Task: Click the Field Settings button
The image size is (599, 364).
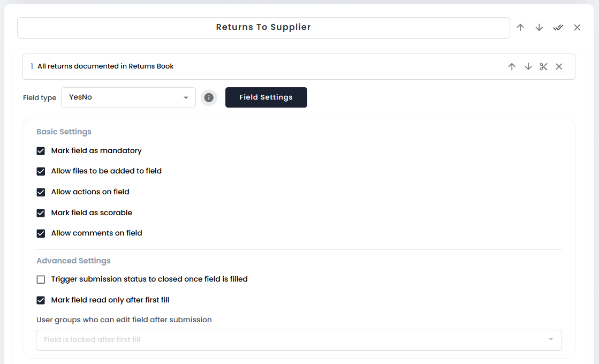Action: [266, 97]
